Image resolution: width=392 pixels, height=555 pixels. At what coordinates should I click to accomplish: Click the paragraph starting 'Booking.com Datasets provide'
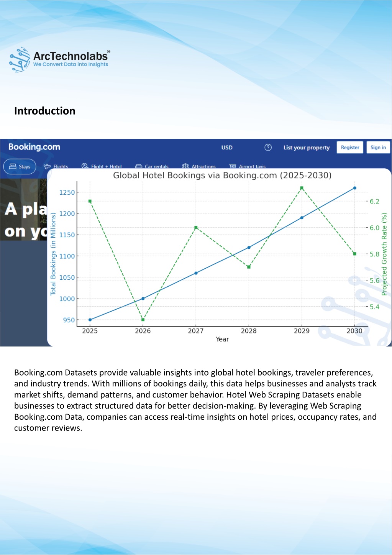[x=195, y=400]
